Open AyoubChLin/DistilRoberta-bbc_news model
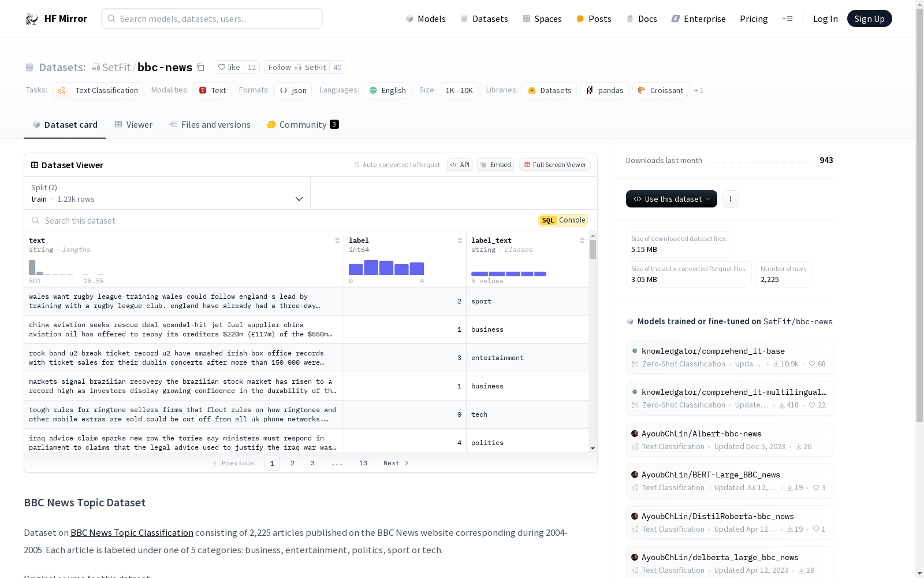 coord(729,523)
